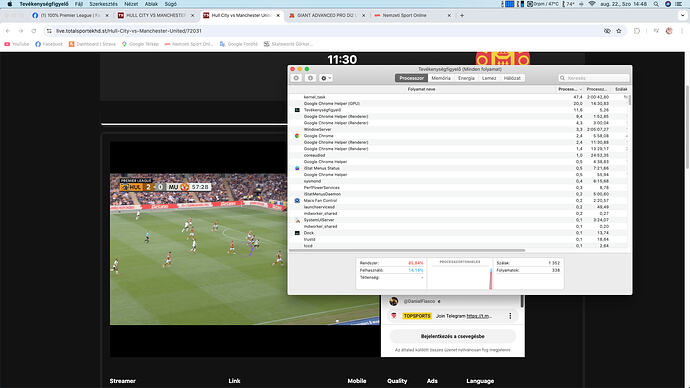Sort by the Szálak column header
Viewport: 690px width, 388px height.
pos(621,89)
